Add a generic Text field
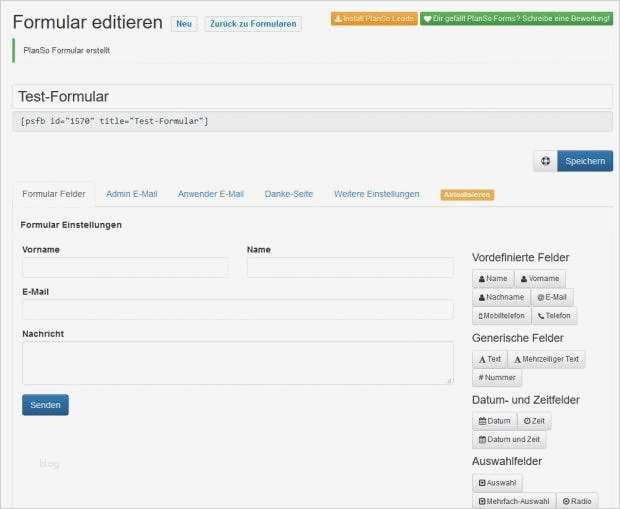 [x=490, y=359]
